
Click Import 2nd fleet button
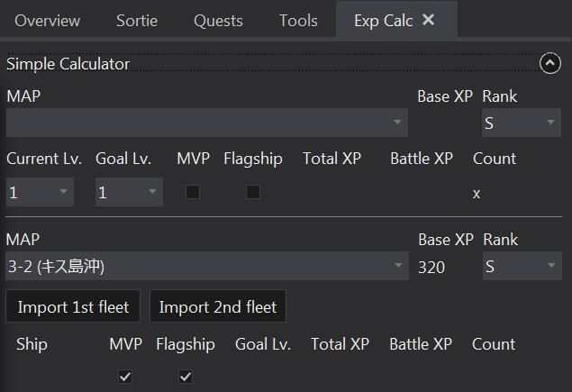[x=218, y=306]
